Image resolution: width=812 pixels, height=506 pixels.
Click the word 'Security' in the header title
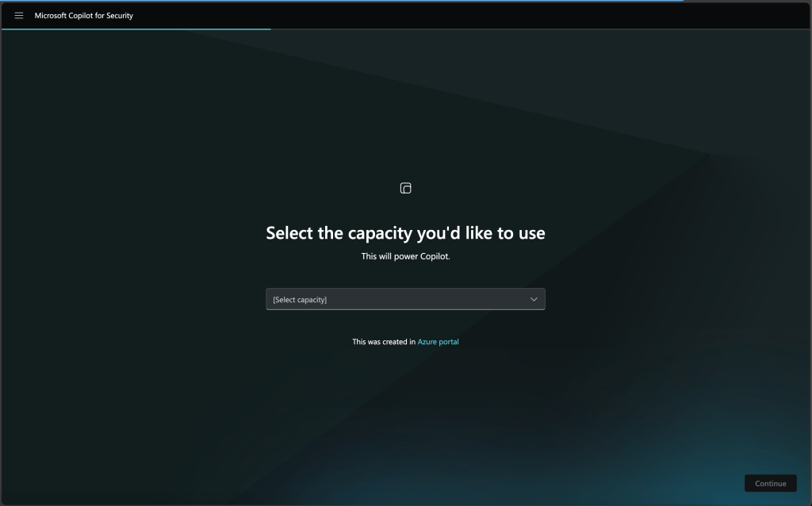(120, 16)
